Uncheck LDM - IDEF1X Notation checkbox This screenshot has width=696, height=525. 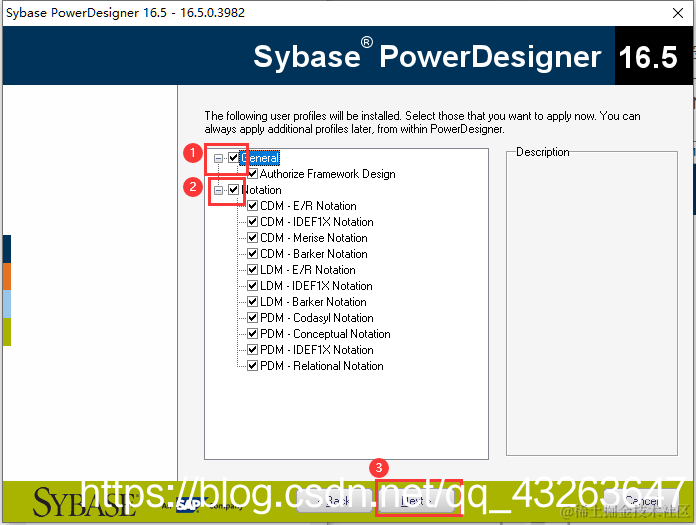[253, 285]
